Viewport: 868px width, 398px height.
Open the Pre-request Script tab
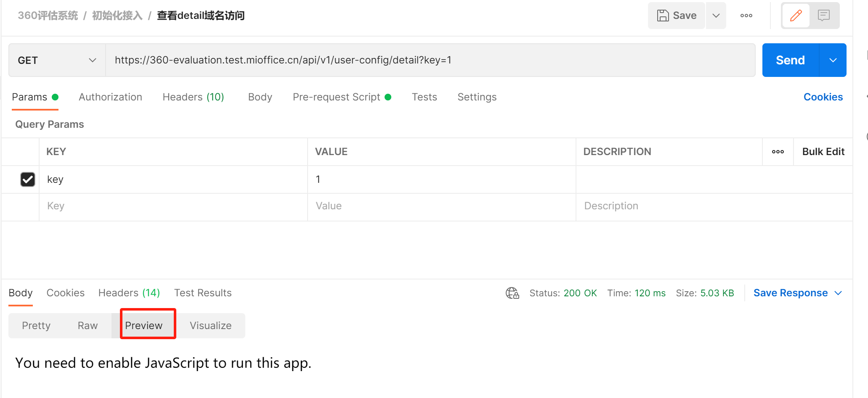point(342,97)
